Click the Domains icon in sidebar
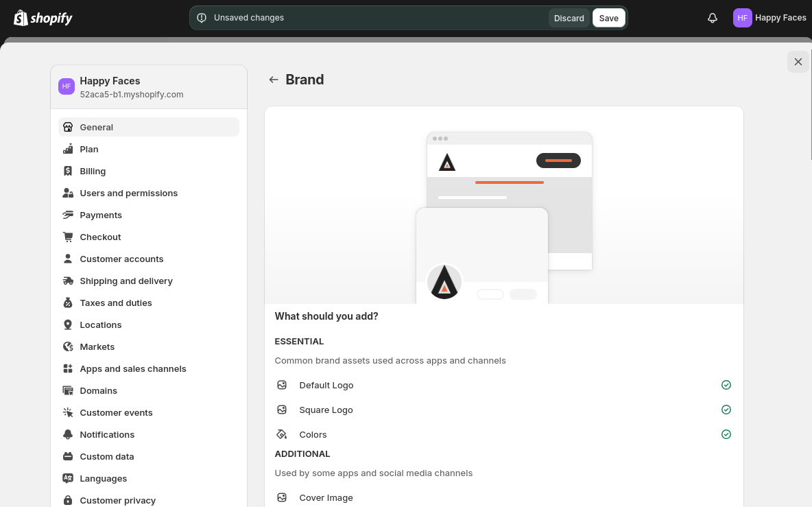The image size is (812, 507). (68, 391)
